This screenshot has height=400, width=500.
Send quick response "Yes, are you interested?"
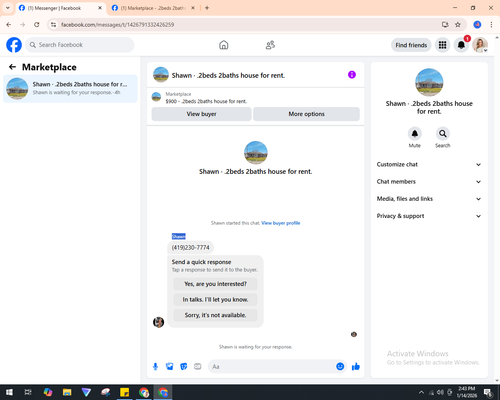coord(215,284)
